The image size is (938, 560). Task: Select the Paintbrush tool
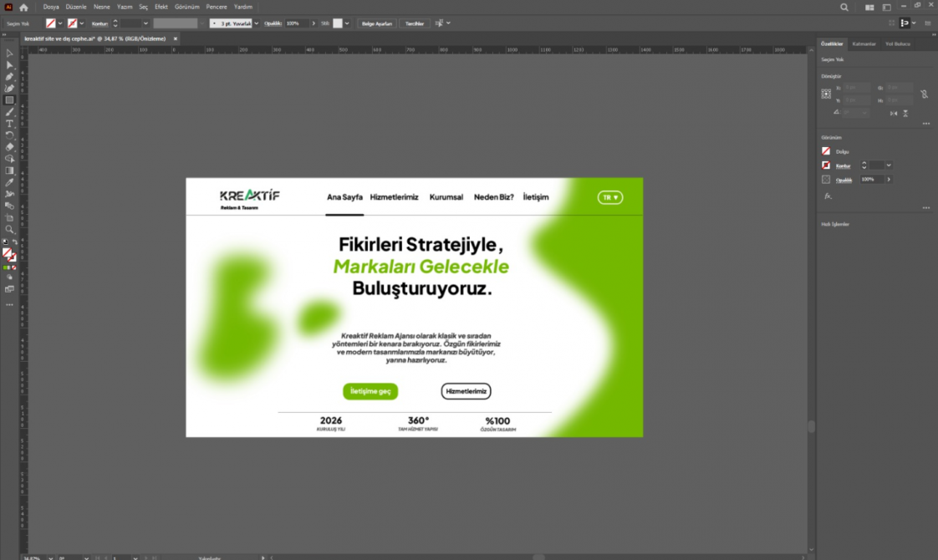[9, 112]
